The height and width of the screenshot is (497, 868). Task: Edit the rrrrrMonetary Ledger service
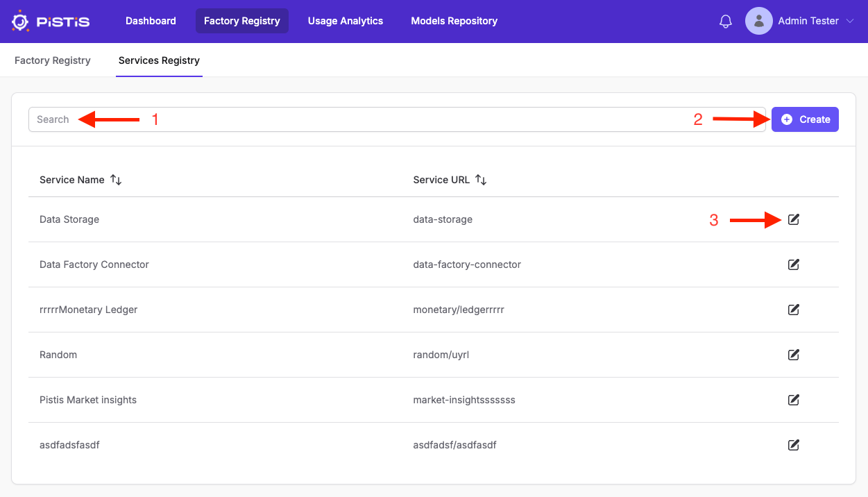tap(794, 310)
